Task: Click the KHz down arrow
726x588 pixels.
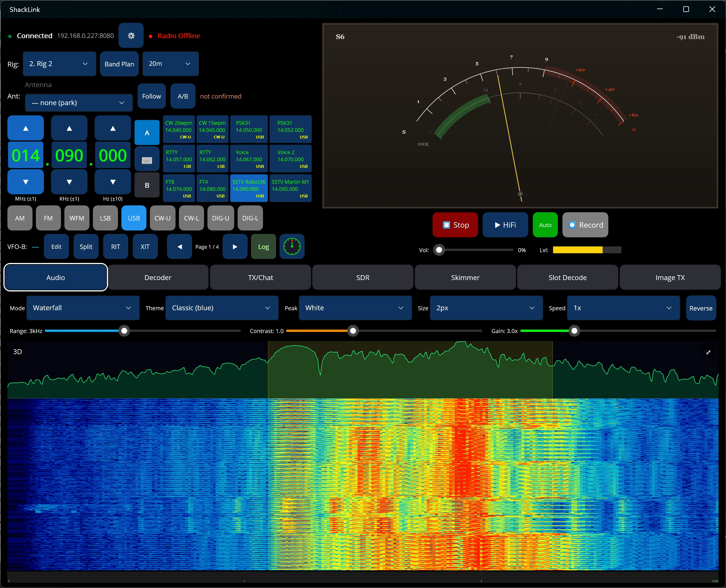Action: (69, 182)
